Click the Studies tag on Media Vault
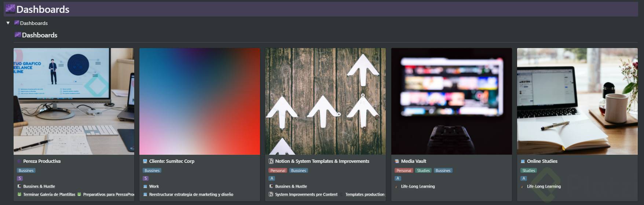 423,171
